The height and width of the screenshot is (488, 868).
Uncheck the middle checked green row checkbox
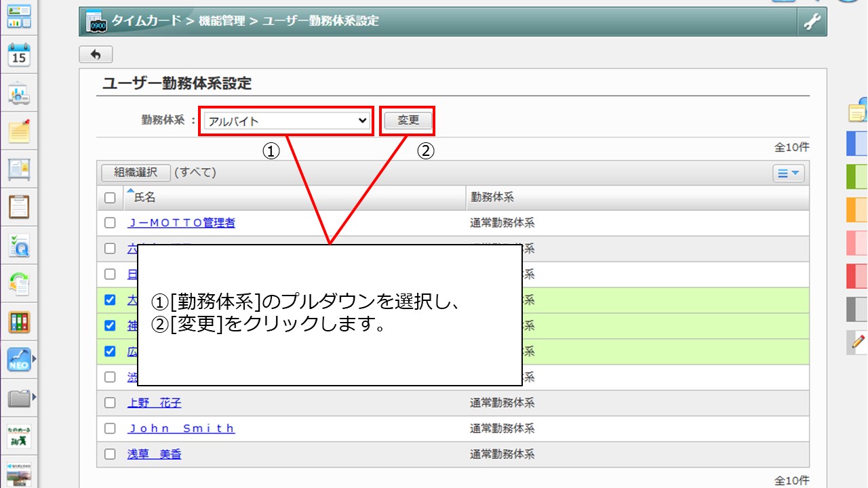[110, 325]
